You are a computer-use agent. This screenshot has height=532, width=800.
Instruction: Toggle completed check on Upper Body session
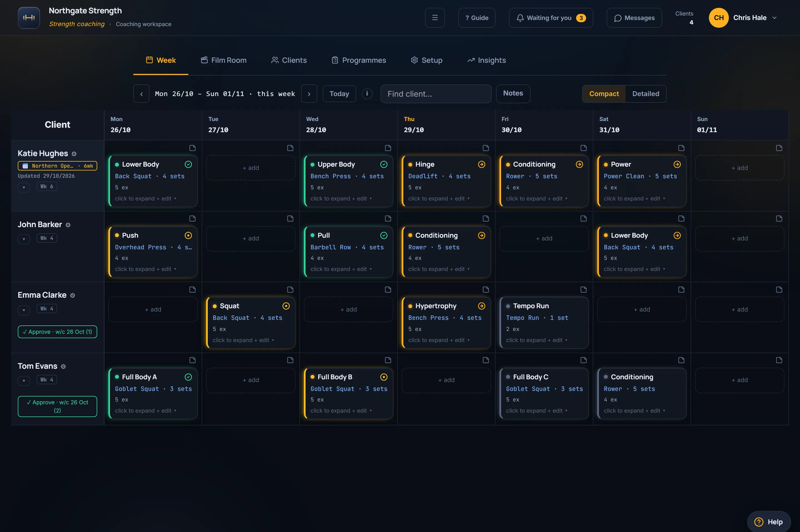[x=384, y=164]
